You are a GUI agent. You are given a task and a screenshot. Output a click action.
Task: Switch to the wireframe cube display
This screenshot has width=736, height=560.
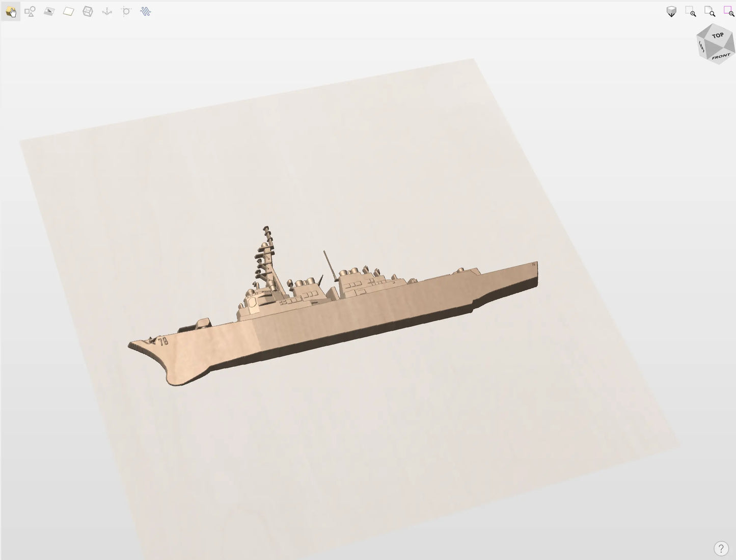coord(88,11)
